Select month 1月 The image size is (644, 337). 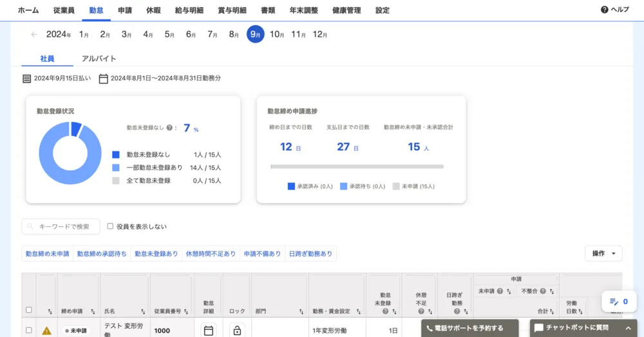[x=84, y=35]
